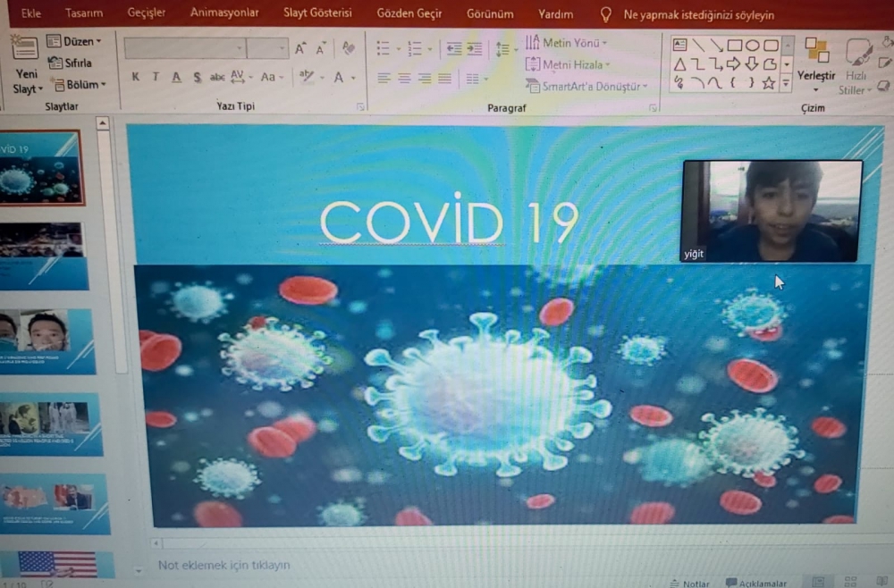
Task: Open line spacing options
Action: click(x=505, y=49)
